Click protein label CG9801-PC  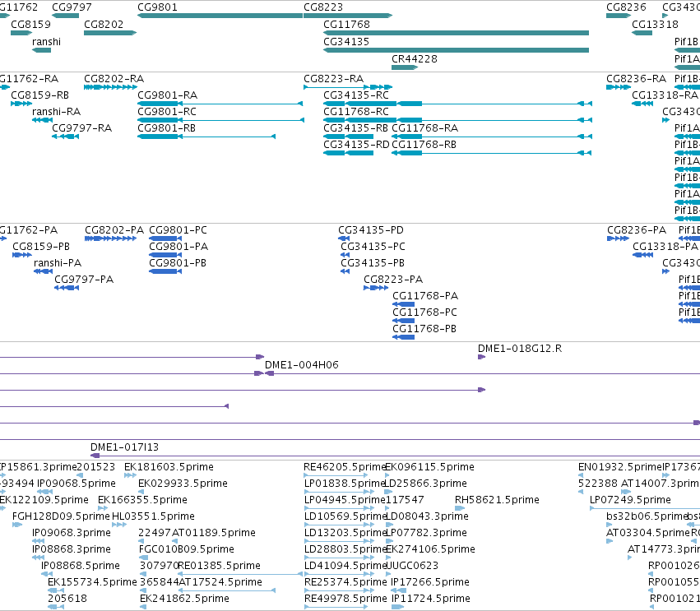(178, 230)
